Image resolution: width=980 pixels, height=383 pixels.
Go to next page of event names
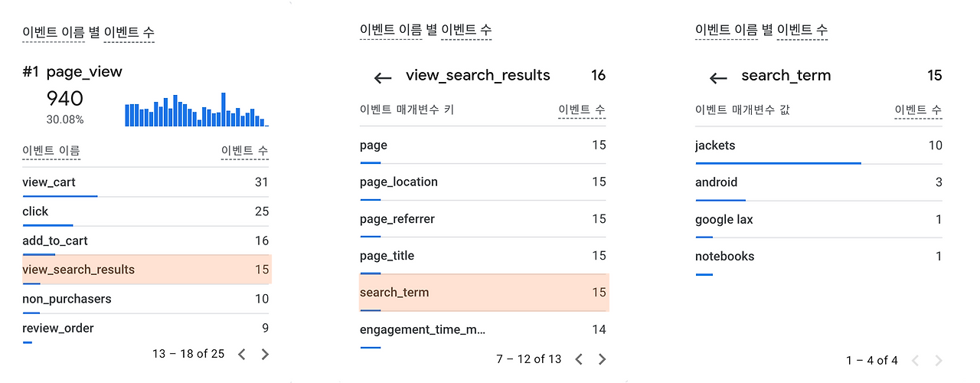[x=265, y=354]
